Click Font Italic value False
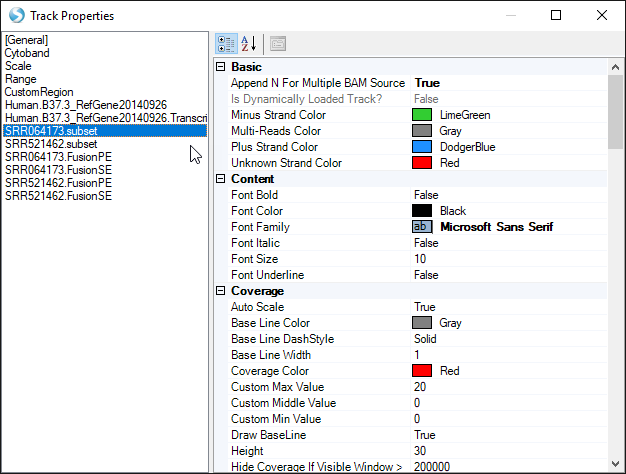The image size is (626, 474). pos(509,243)
